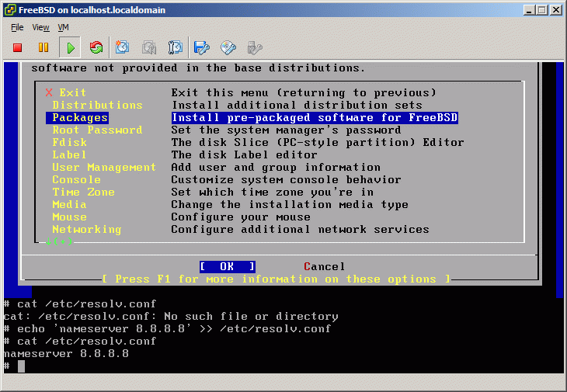
Task: Select the Console entry
Action: coord(76,179)
